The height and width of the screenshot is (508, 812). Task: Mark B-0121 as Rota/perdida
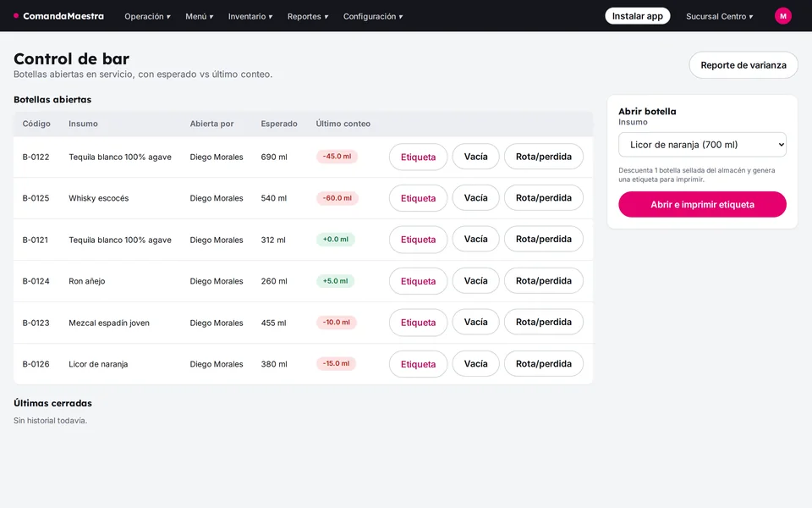tap(544, 239)
